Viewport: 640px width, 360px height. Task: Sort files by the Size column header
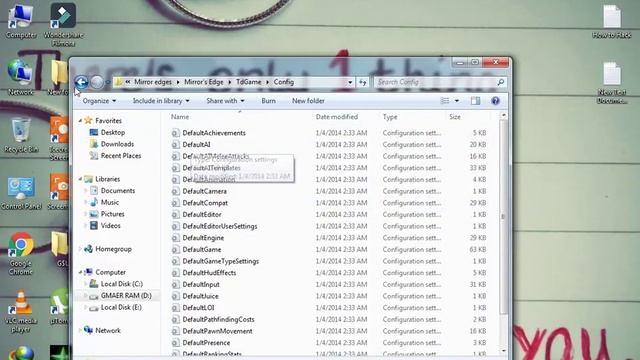(455, 117)
